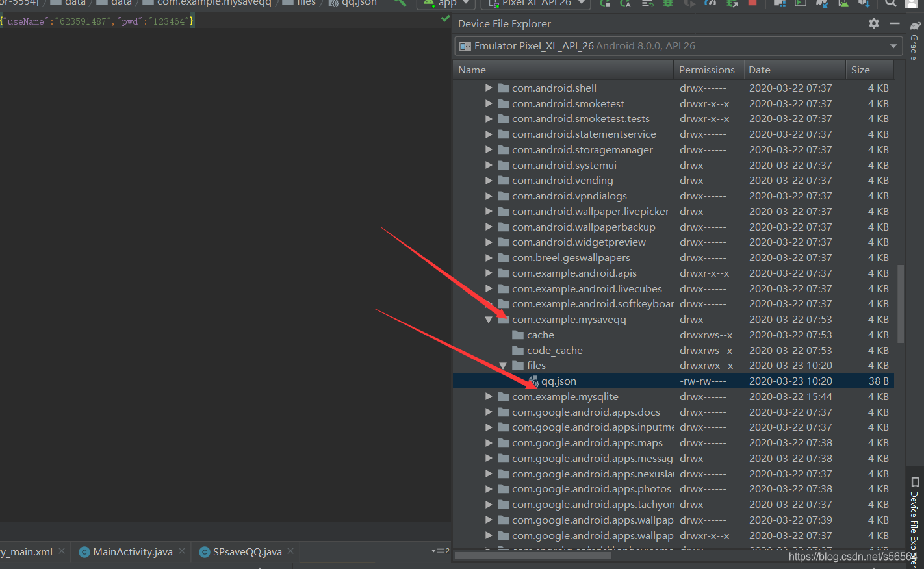Switch to the SPsaveQQ.java tab
Screen dimensions: 924x569
(248, 552)
